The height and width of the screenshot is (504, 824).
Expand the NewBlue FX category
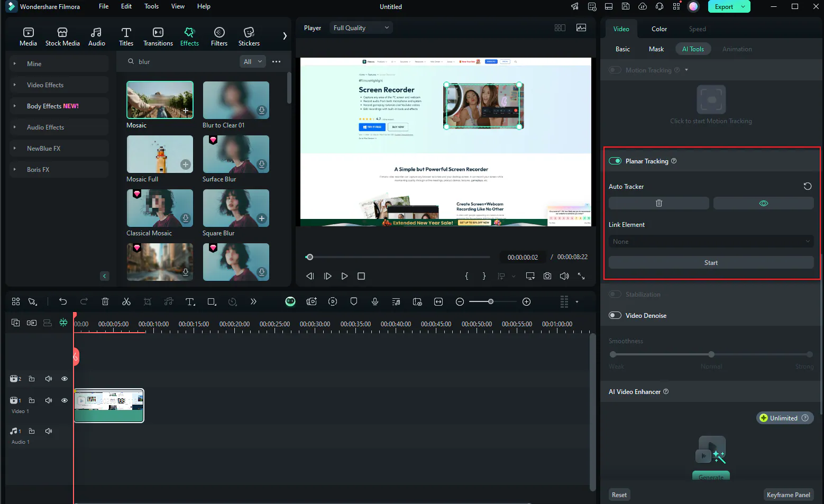pyautogui.click(x=59, y=148)
